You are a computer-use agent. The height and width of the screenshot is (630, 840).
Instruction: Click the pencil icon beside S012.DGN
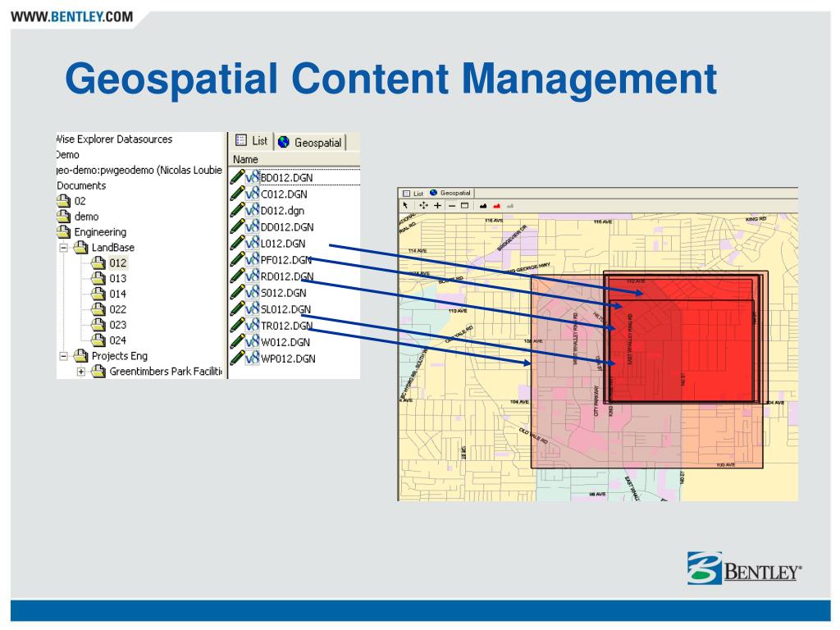(237, 293)
